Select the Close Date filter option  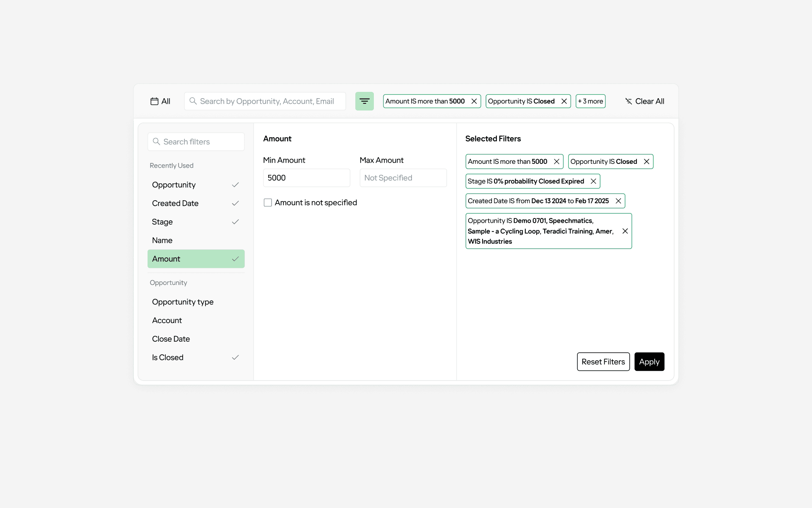click(171, 339)
